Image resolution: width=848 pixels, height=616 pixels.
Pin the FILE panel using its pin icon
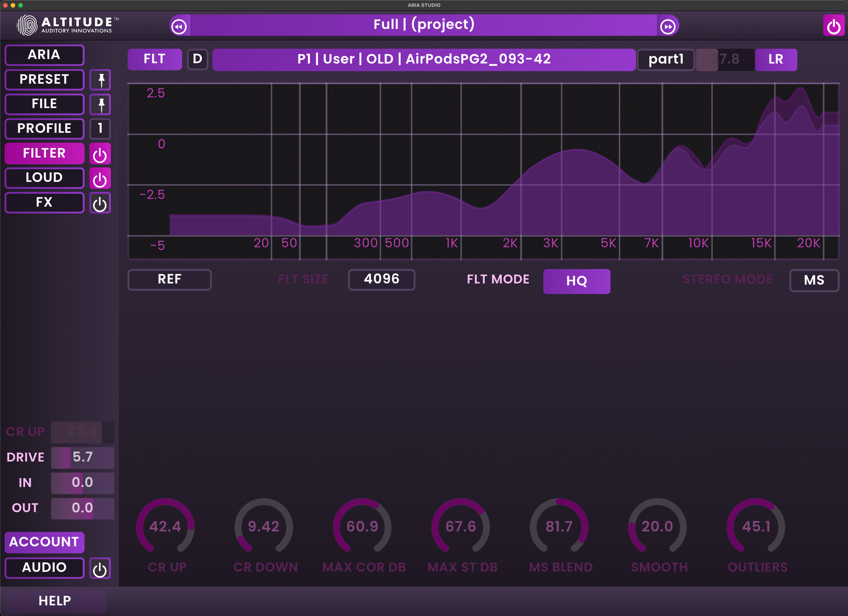pos(100,104)
